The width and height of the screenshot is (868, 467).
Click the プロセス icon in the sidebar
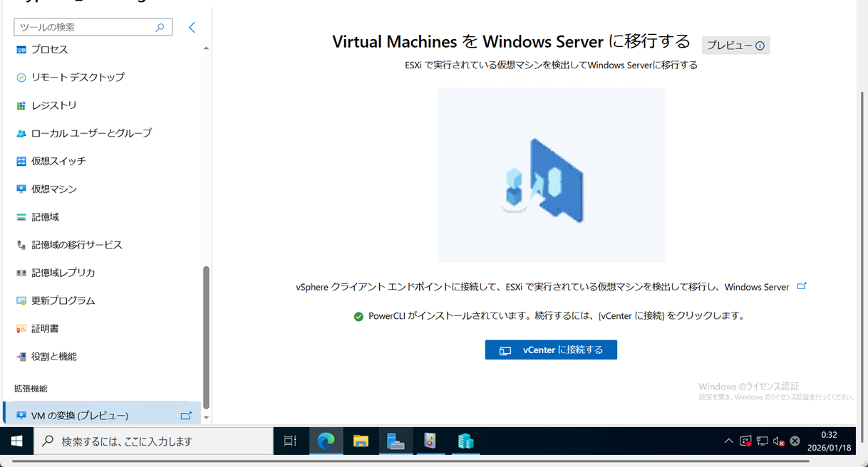(21, 50)
